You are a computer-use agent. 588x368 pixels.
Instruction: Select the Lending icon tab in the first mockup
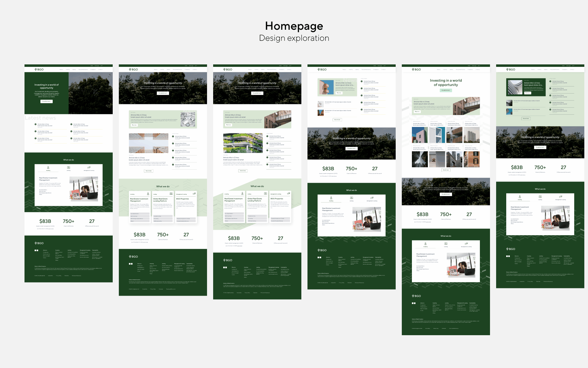(x=69, y=167)
